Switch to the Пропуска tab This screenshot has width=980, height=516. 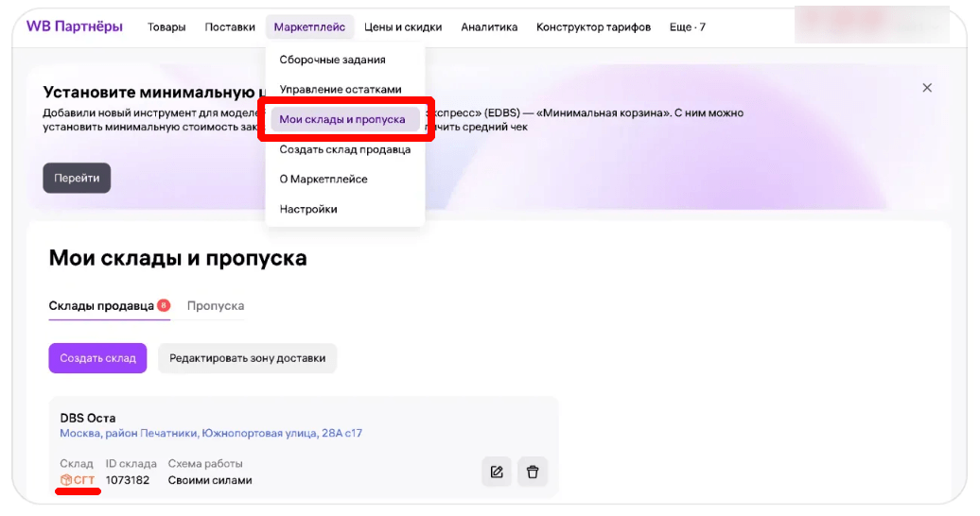(x=216, y=306)
